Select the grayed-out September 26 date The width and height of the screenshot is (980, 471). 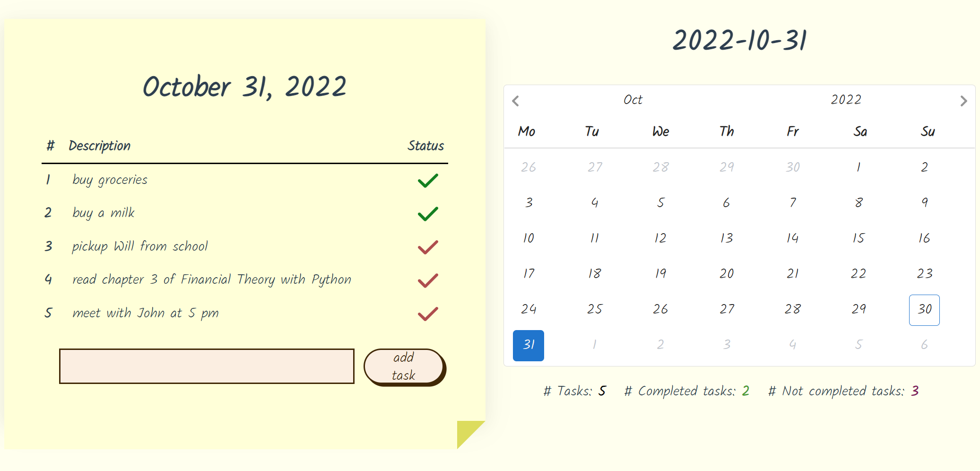[528, 166]
